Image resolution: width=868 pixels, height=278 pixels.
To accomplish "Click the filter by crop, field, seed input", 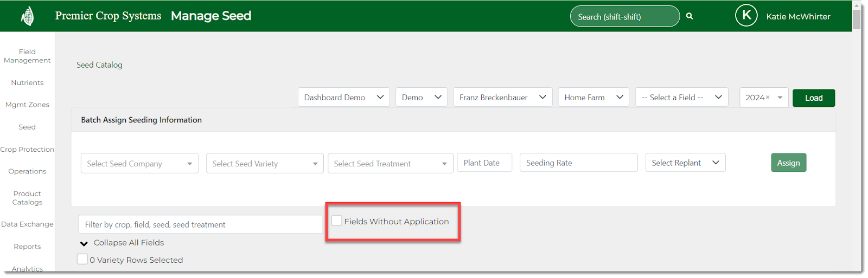I will point(200,224).
